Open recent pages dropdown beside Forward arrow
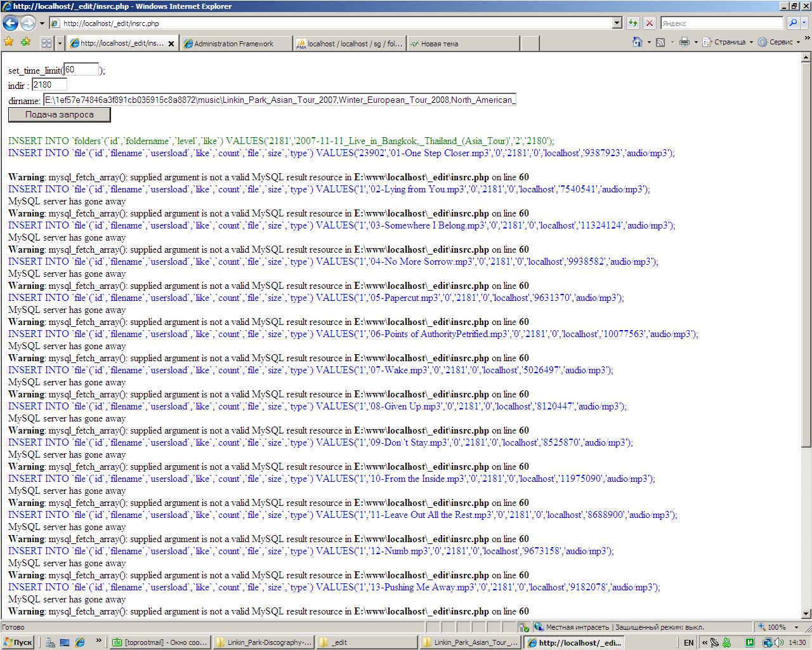This screenshot has width=812, height=650. point(42,23)
